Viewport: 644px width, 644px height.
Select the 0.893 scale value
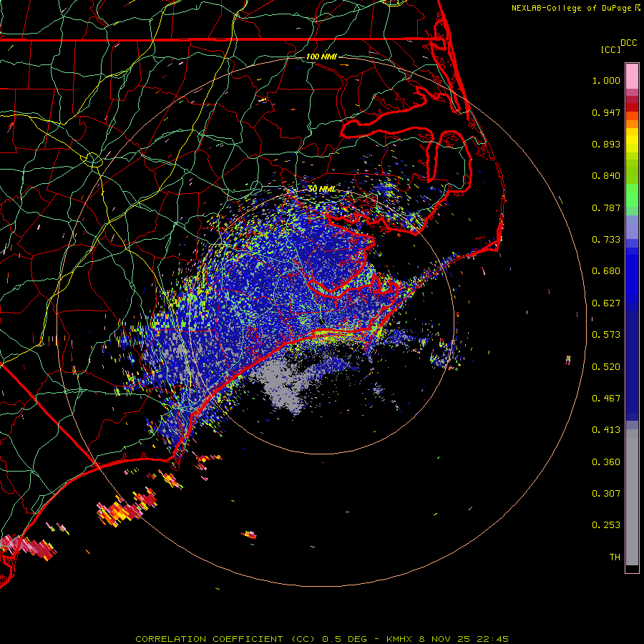(x=606, y=144)
